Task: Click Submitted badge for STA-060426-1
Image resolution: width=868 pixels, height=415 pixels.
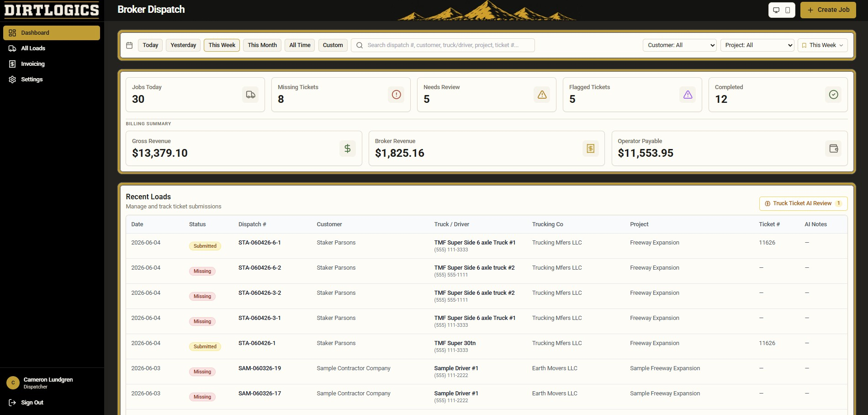Action: (205, 346)
